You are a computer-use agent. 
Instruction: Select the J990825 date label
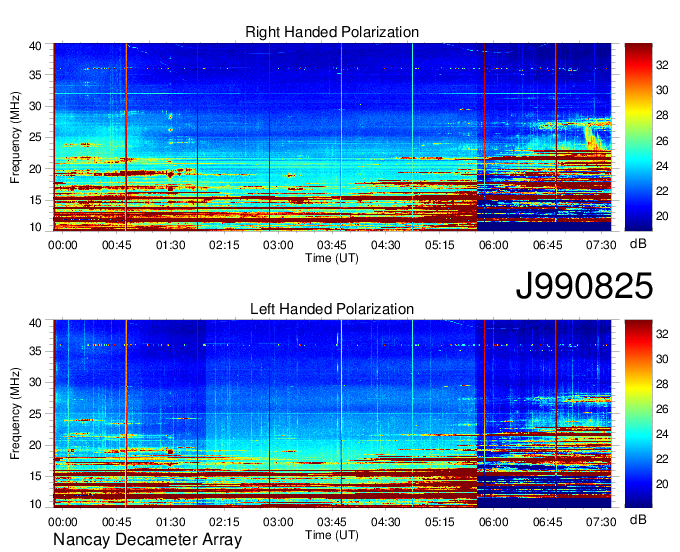pyautogui.click(x=584, y=286)
